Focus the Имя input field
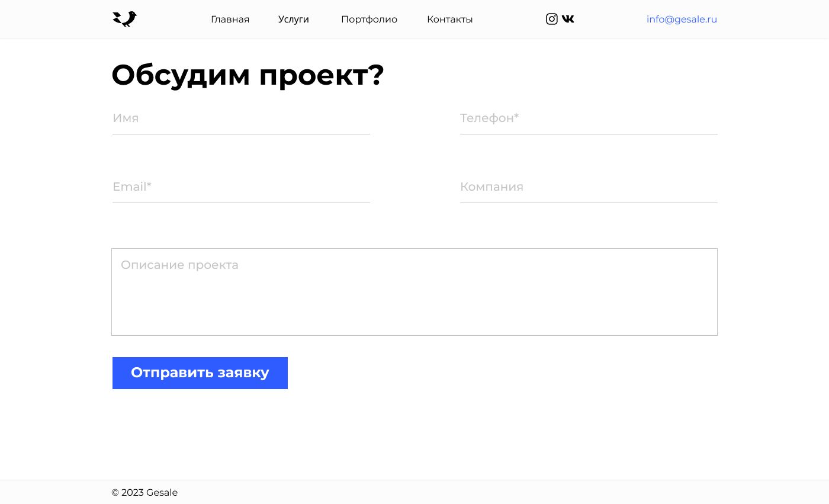This screenshot has height=504, width=829. pos(241,118)
